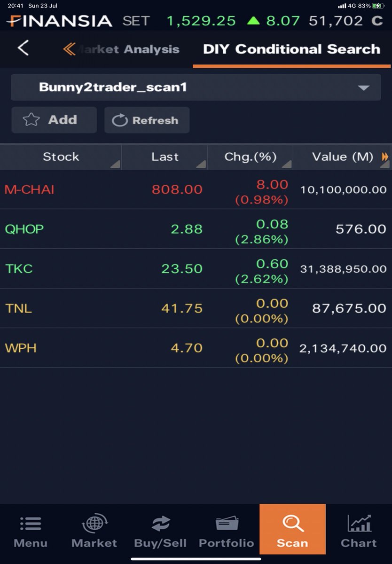Tap the 2.86% change of QHOP
The height and width of the screenshot is (564, 392).
tap(261, 240)
